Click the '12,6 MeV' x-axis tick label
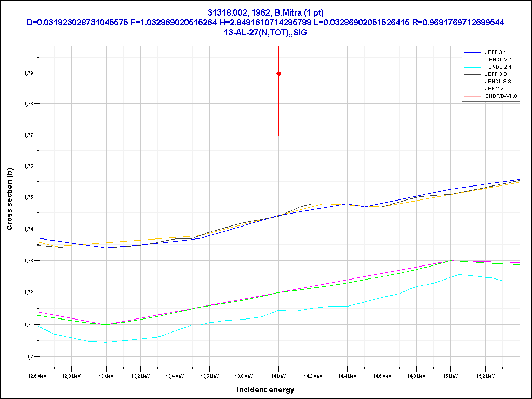The width and height of the screenshot is (532, 399). coord(37,375)
